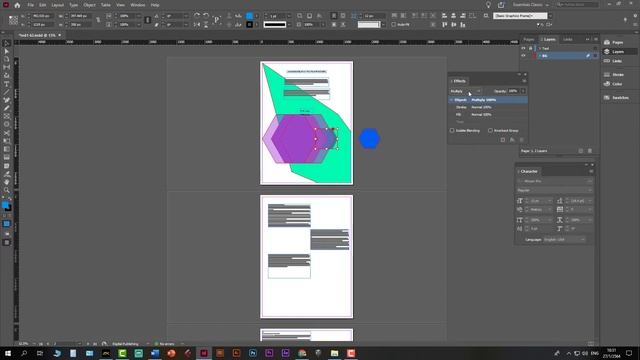The image size is (640, 360).
Task: Select the Stroke Normal 100% row in Effects
Action: click(488, 107)
